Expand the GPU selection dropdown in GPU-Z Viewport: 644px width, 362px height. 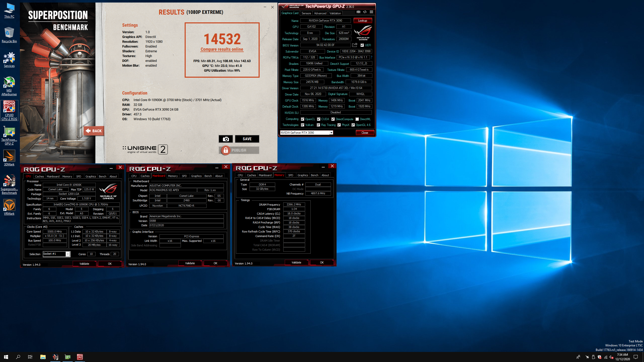pos(331,133)
